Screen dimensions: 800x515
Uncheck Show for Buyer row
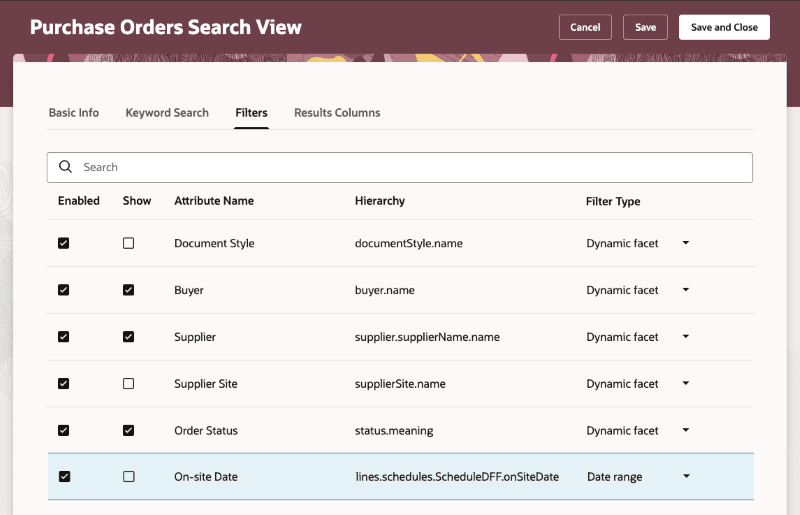click(x=129, y=290)
